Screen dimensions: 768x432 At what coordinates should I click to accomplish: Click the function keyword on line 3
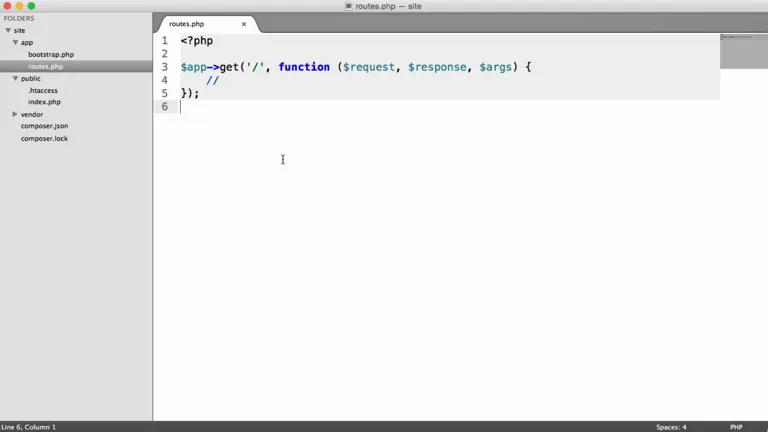[x=304, y=67]
